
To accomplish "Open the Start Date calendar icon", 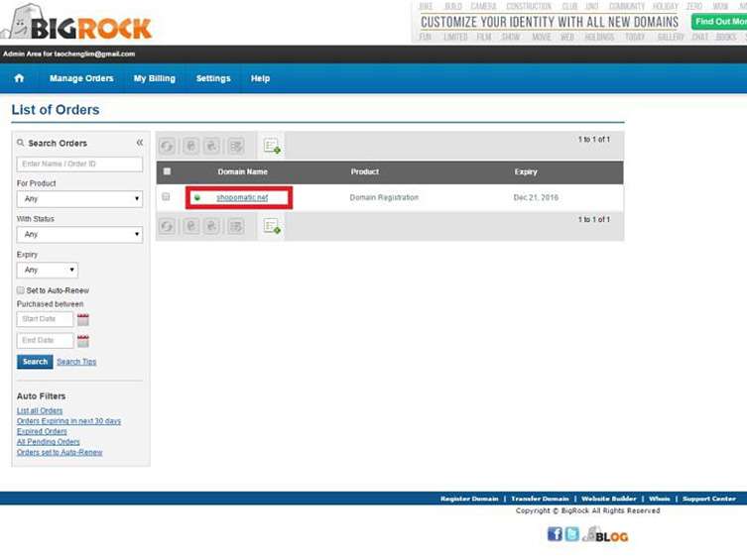I will coord(83,319).
